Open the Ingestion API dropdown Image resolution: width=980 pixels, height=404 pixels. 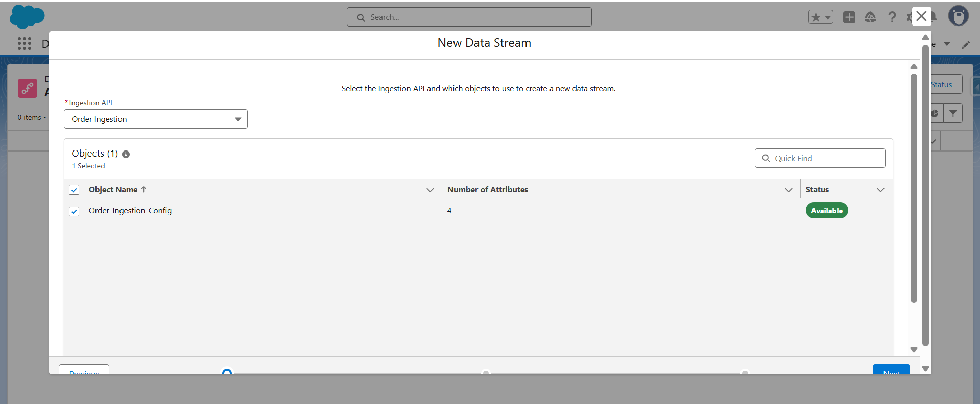pos(155,119)
